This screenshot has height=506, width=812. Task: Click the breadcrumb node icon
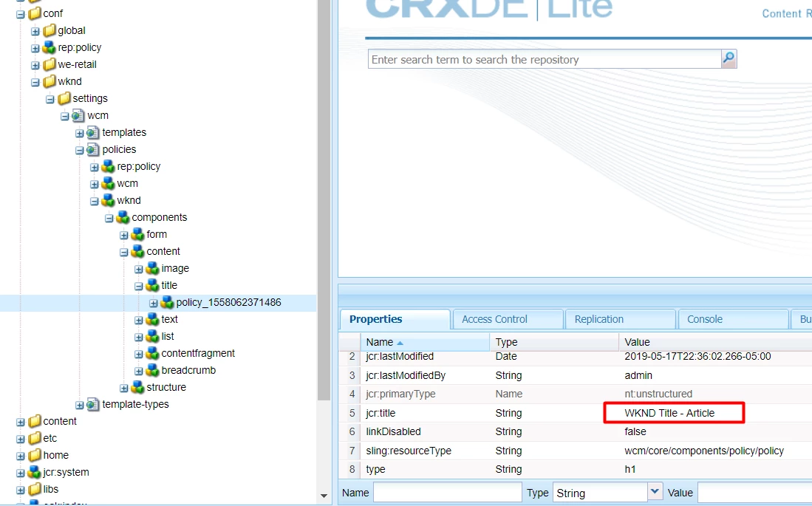(152, 370)
